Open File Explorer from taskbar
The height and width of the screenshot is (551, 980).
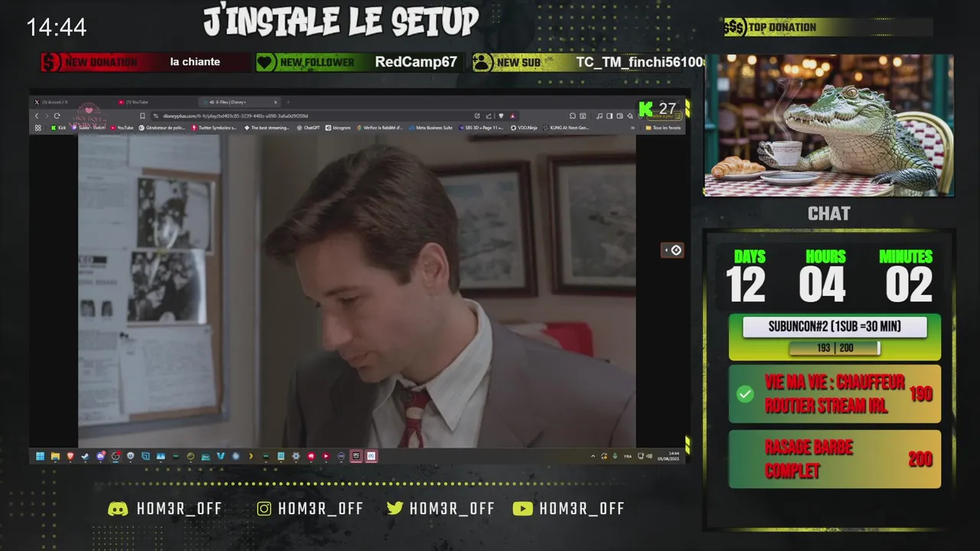55,456
